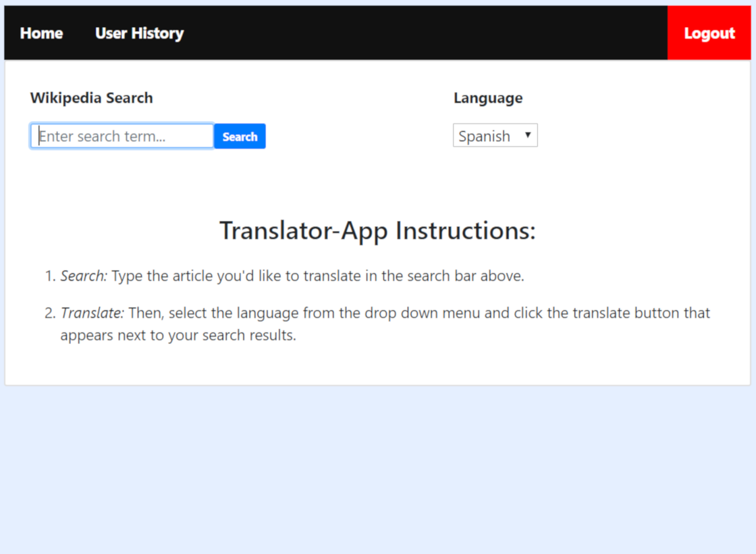
Task: Click the 'appears next to your search results' line
Action: coord(178,336)
